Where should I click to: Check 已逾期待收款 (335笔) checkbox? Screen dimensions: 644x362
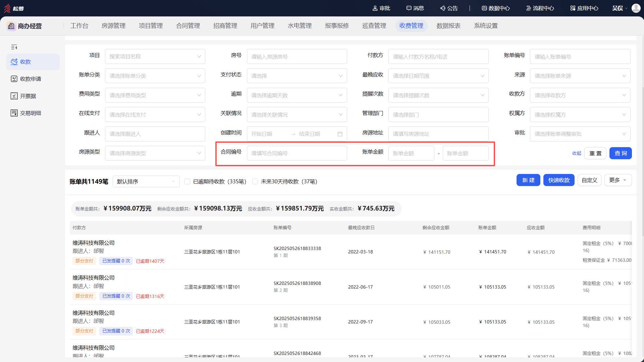tap(187, 182)
